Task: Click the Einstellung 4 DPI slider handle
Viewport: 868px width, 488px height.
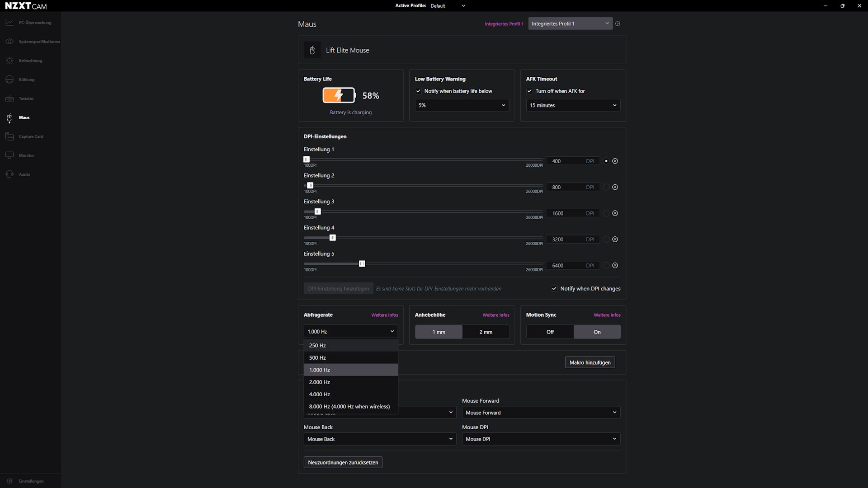Action: pyautogui.click(x=333, y=238)
